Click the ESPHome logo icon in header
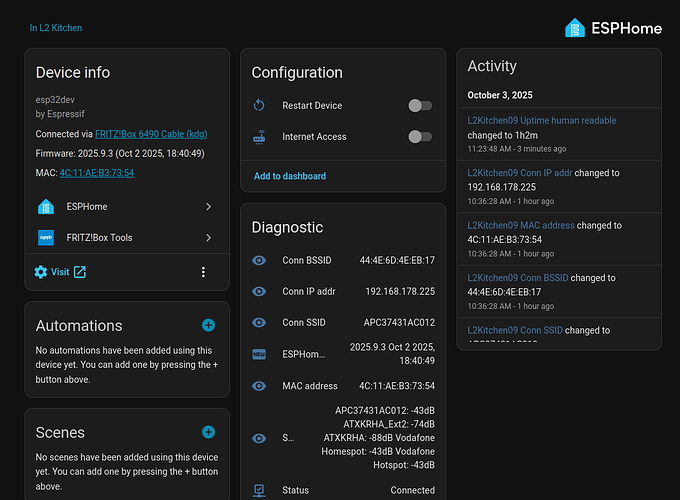The height and width of the screenshot is (500, 680). 575,28
